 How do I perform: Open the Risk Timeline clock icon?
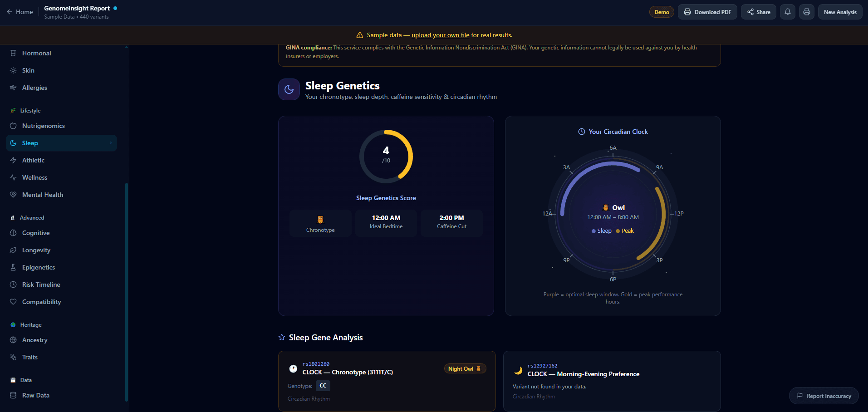point(14,284)
